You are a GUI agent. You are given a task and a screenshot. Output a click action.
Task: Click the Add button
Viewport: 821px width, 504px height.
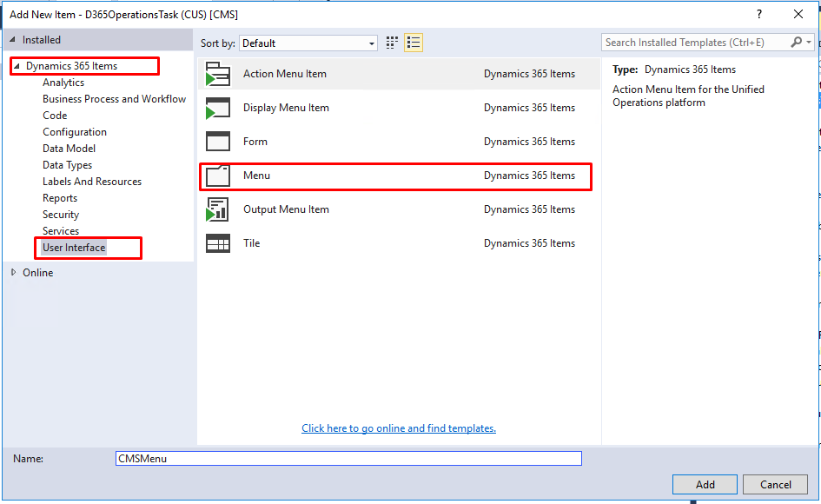[705, 485]
